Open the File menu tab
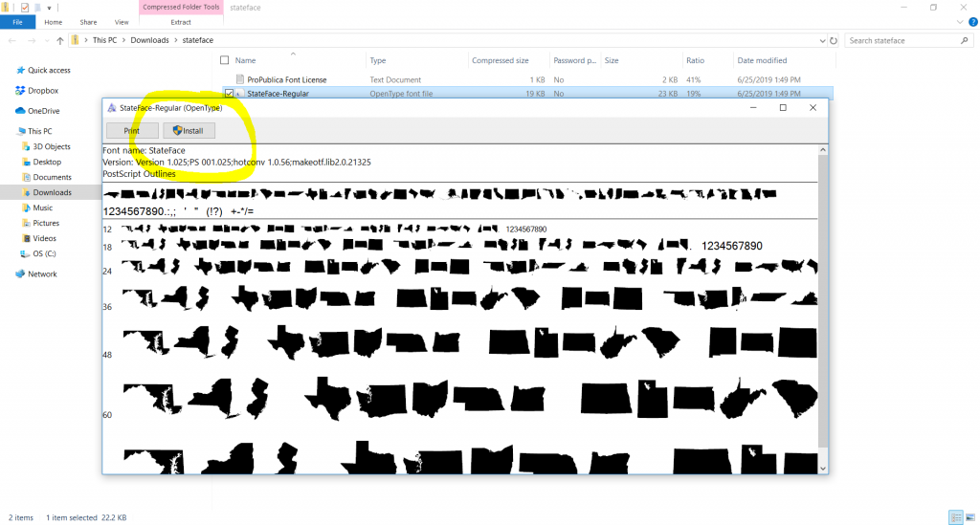Viewport: 980px width, 525px height. [x=17, y=22]
